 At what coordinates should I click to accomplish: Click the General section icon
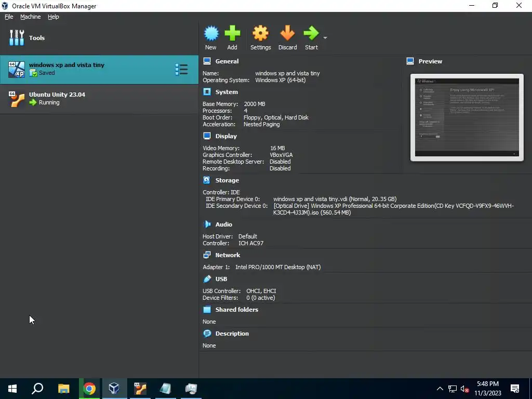[x=207, y=61]
